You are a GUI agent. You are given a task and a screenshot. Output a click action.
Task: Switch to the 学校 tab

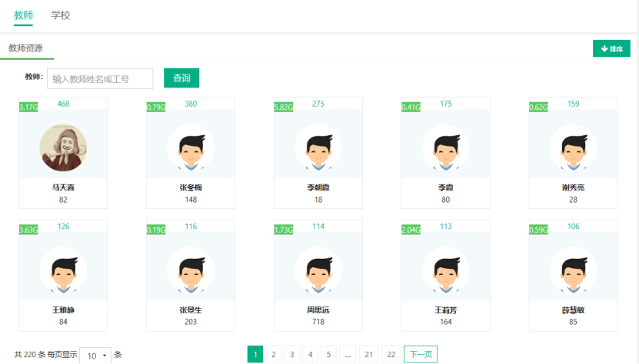(61, 15)
